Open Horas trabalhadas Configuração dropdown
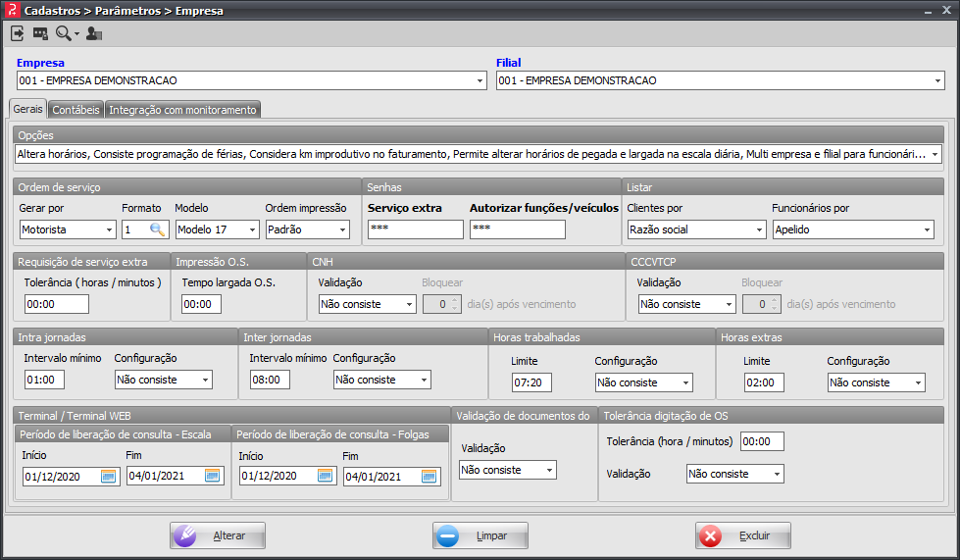The image size is (960, 560). 685,382
